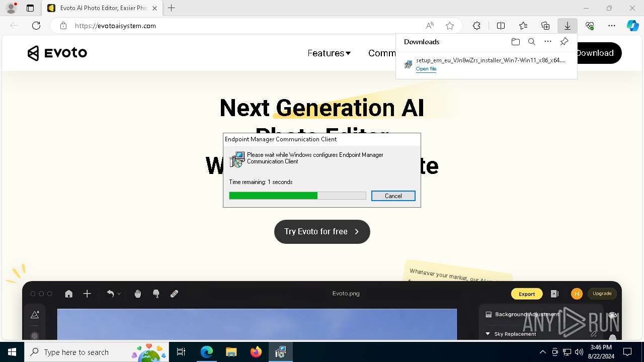Open browser profile icon
The height and width of the screenshot is (362, 644).
11,8
